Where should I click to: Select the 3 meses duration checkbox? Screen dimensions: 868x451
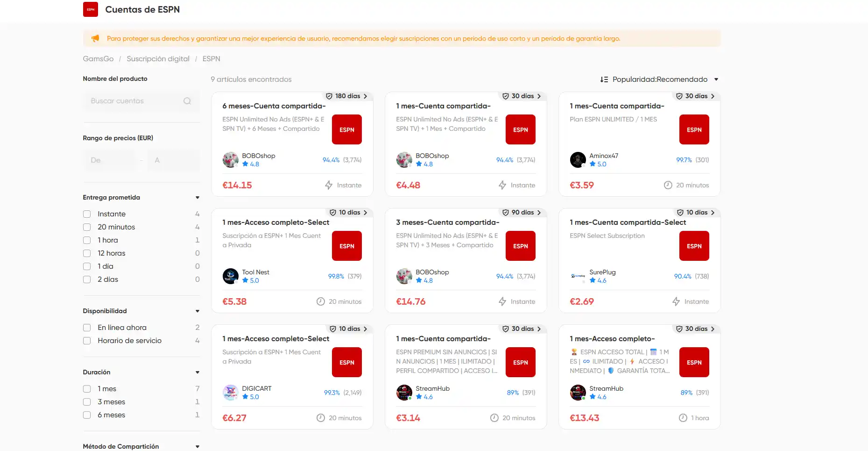pos(87,402)
